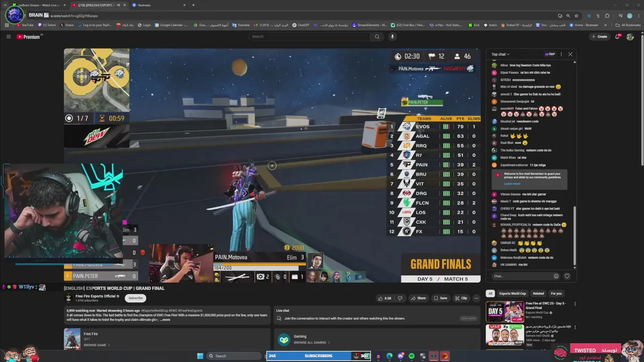
Task: Click Free Fire Esports Official channel name
Action: [96, 296]
